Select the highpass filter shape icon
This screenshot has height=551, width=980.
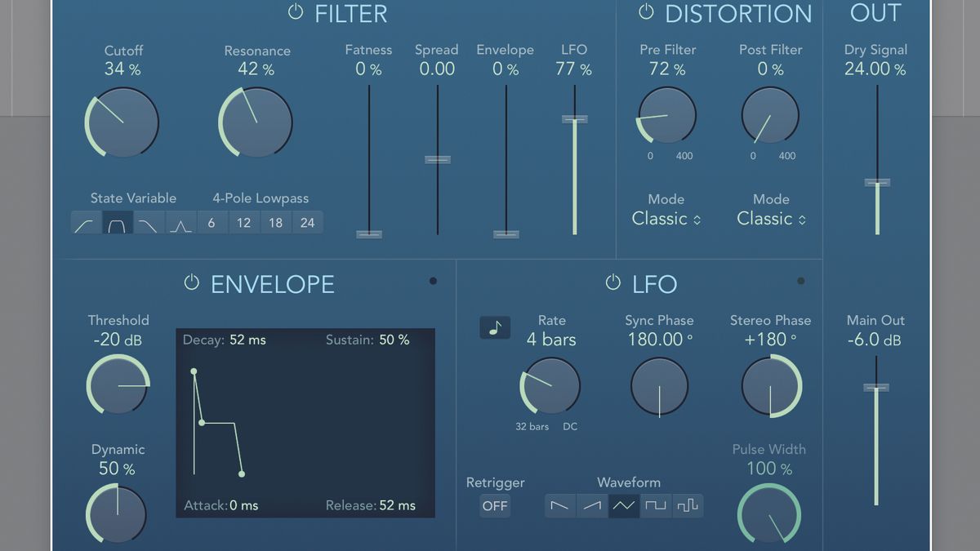pos(85,222)
